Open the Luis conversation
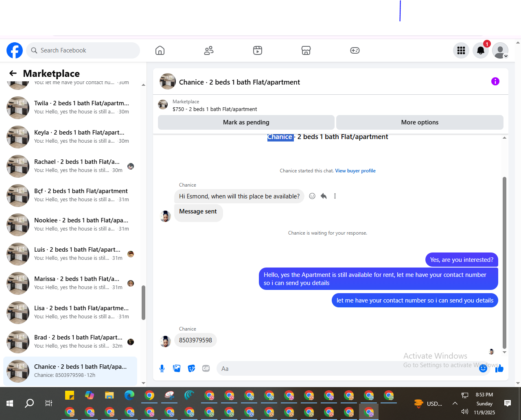521x420 pixels. pos(70,254)
